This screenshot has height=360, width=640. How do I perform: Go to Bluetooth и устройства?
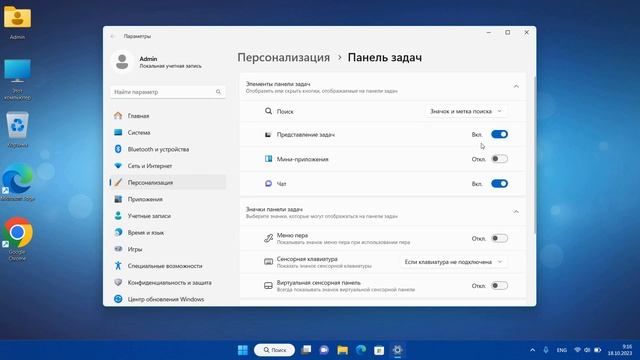pos(168,149)
